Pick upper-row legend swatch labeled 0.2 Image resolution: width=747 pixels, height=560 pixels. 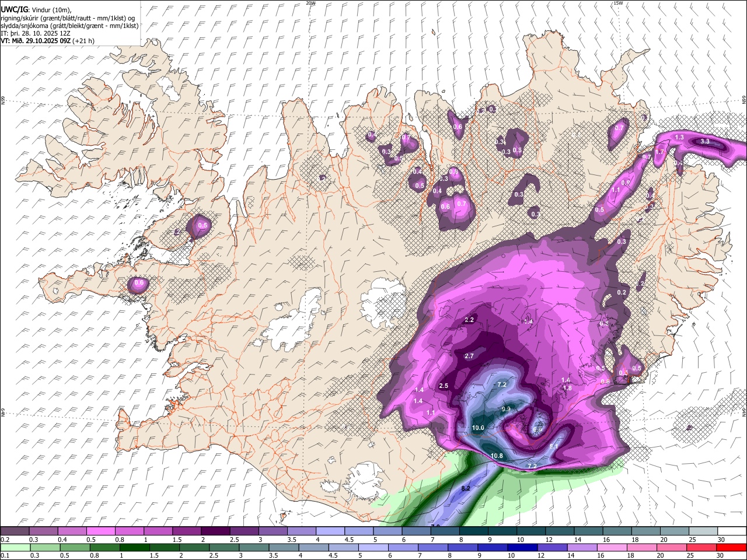tap(15, 531)
